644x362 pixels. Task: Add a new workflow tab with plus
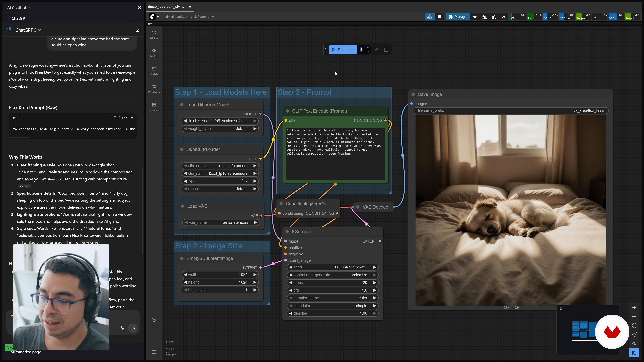tap(199, 7)
